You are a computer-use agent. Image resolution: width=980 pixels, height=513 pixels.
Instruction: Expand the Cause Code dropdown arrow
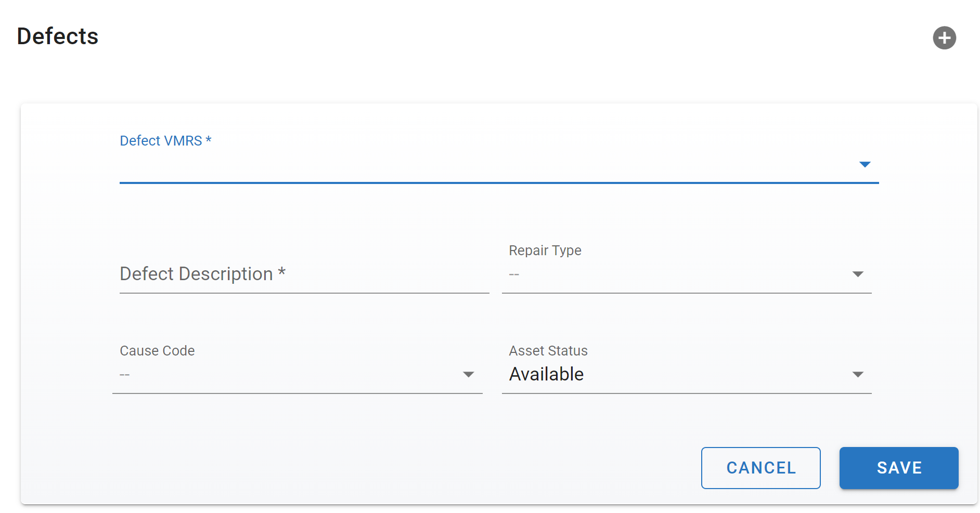[468, 375]
